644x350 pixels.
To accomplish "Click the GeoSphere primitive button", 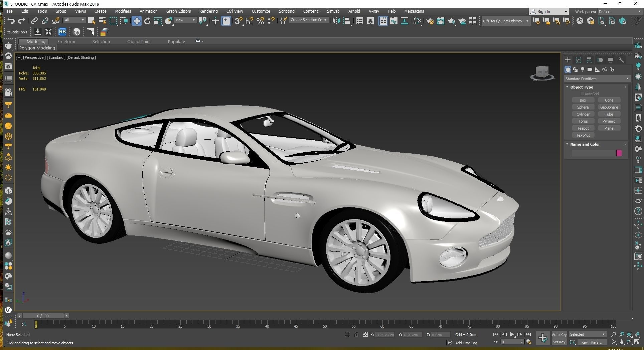I will pyautogui.click(x=609, y=107).
